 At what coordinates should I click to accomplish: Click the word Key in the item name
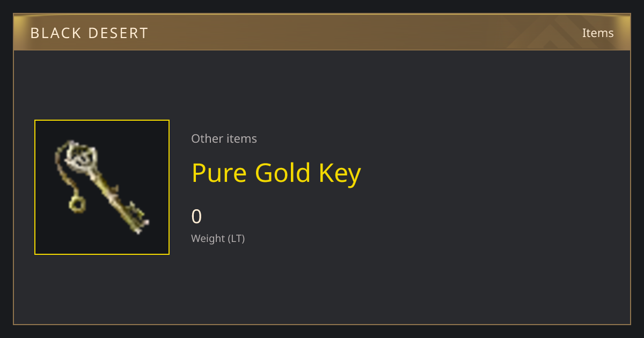pos(340,174)
